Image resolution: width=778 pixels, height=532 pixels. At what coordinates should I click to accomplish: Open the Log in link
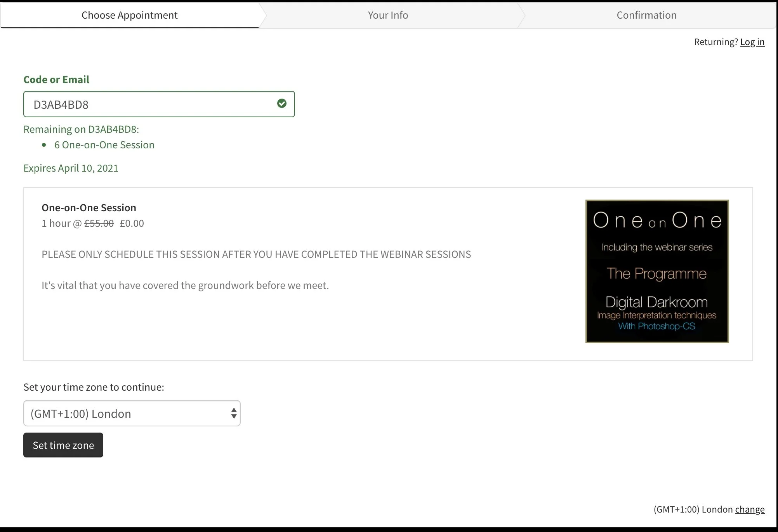[752, 42]
